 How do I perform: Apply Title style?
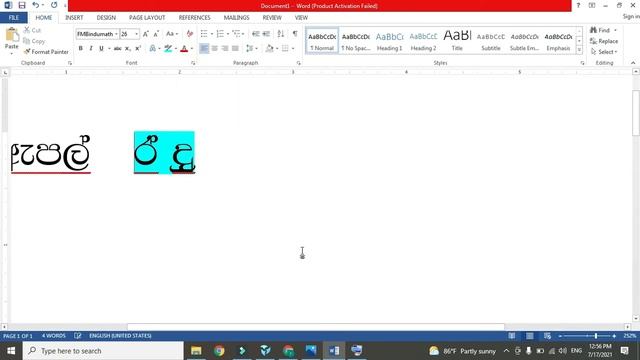(457, 40)
